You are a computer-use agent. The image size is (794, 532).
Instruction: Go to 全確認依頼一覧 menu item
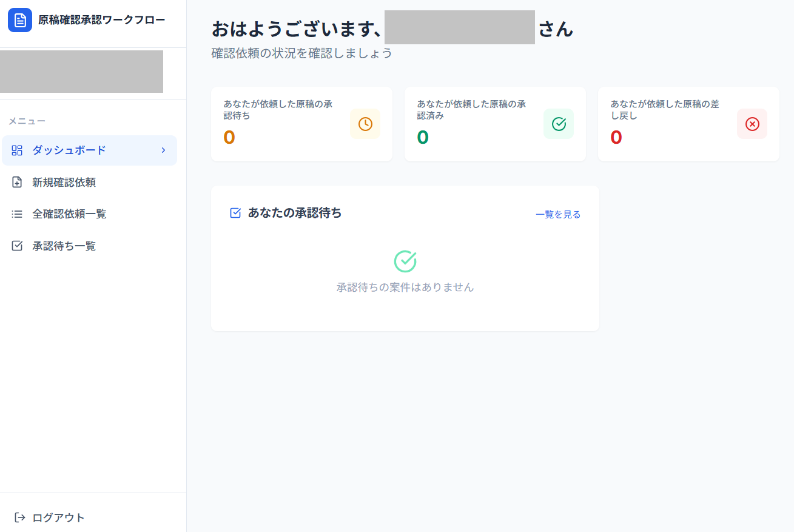point(90,214)
